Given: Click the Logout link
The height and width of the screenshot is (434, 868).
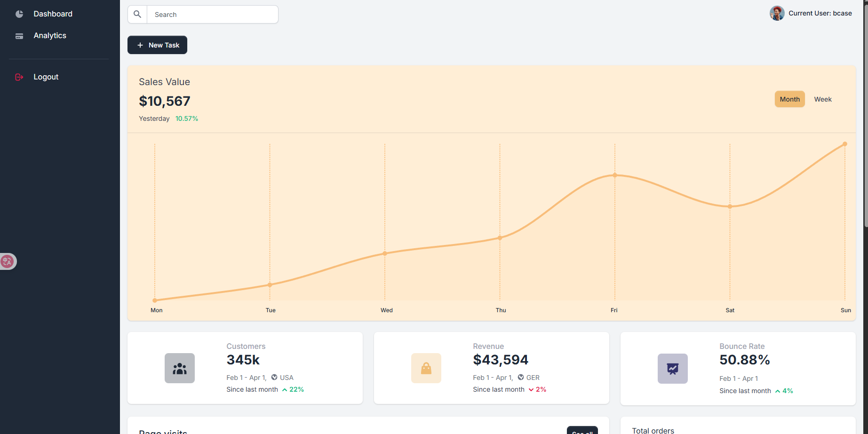Looking at the screenshot, I should click(46, 77).
